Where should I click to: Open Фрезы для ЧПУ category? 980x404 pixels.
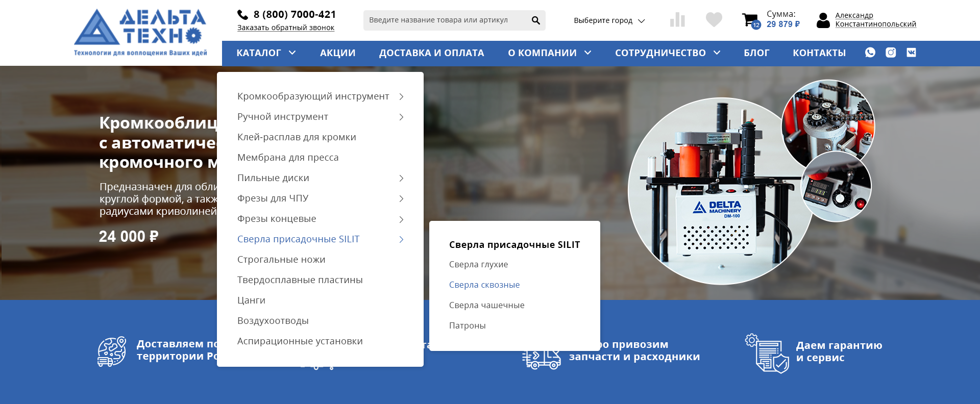273,198
